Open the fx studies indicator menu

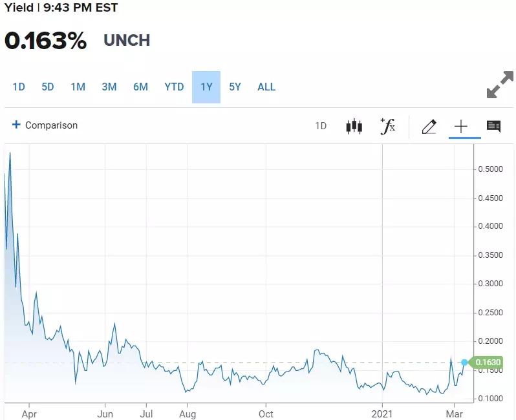pos(387,126)
